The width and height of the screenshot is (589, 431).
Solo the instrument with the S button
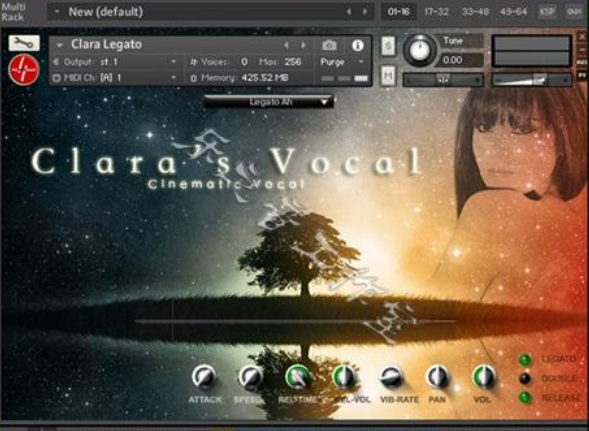[x=388, y=46]
